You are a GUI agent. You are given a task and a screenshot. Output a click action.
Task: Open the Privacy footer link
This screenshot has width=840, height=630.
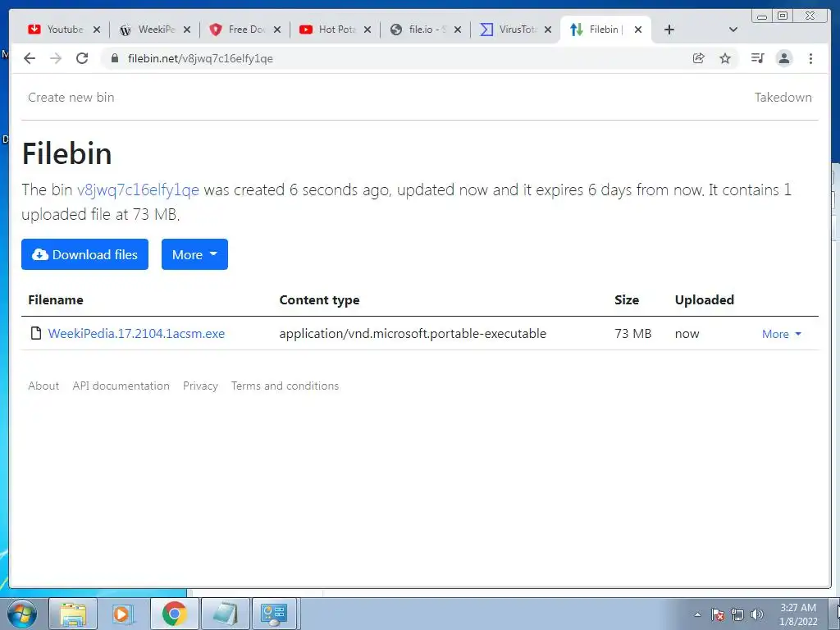tap(200, 386)
